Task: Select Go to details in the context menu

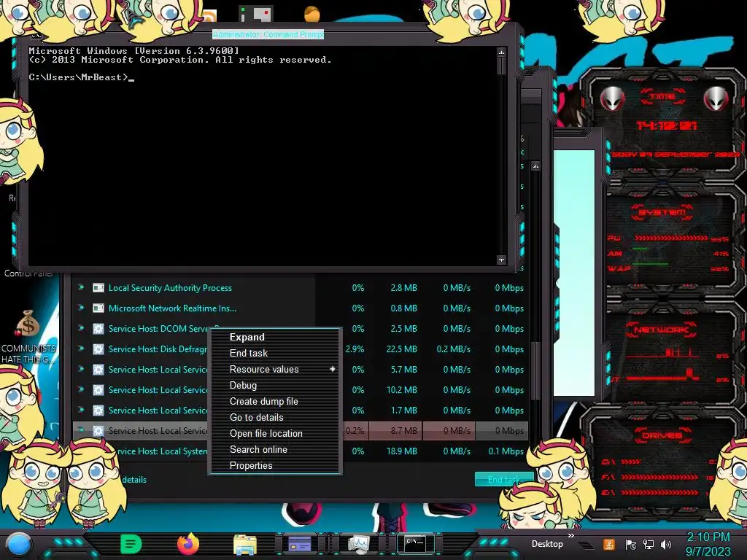Action: [x=274, y=418]
